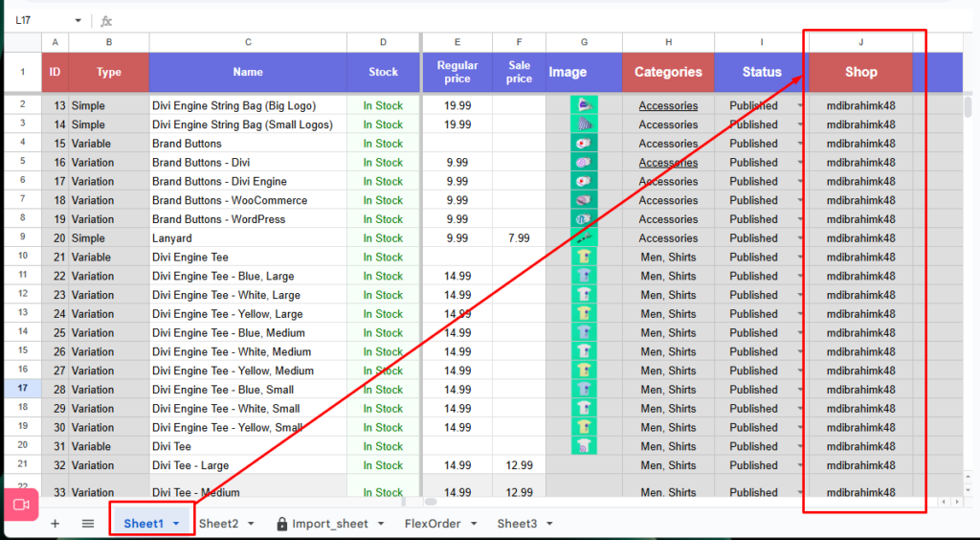The image size is (980, 540).
Task: Open Status dropdown in row 17
Action: point(800,390)
